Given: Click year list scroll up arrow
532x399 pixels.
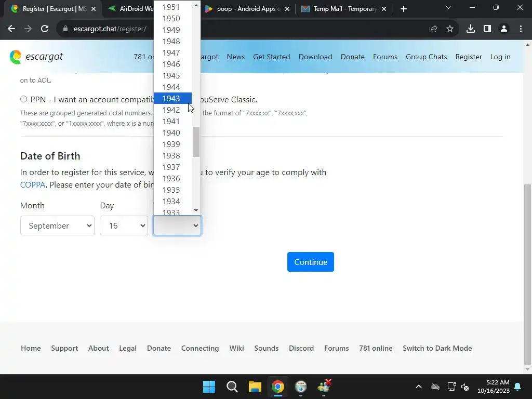Looking at the screenshot, I should click(196, 5).
